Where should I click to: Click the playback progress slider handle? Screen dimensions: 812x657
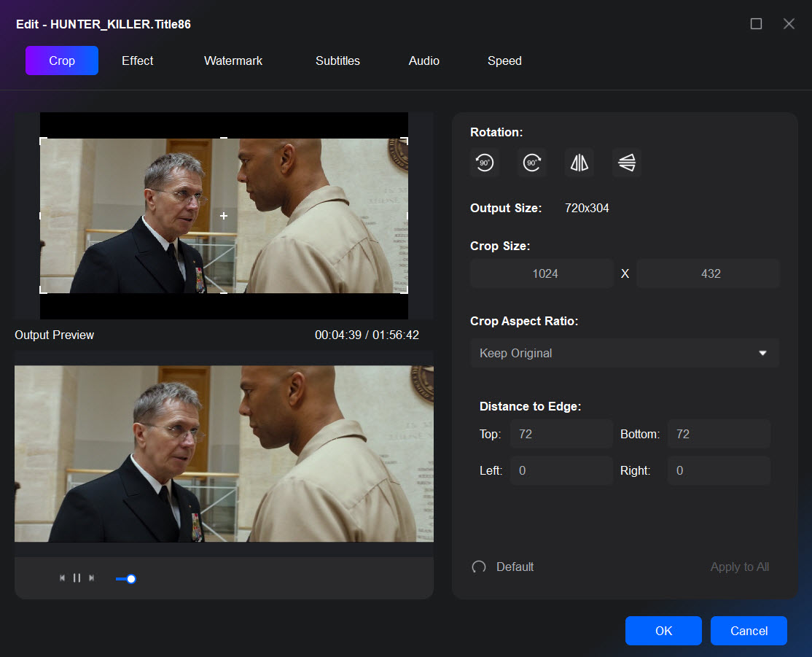(131, 579)
